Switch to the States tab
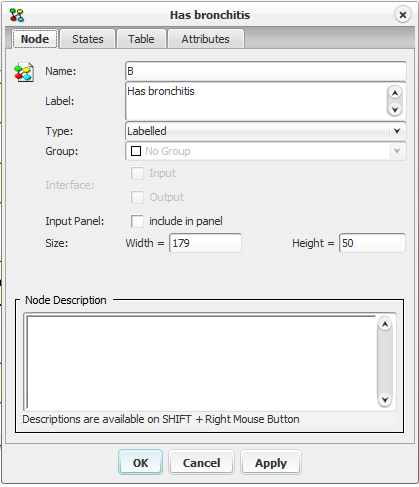Screen dimensions: 419x487 [x=88, y=39]
